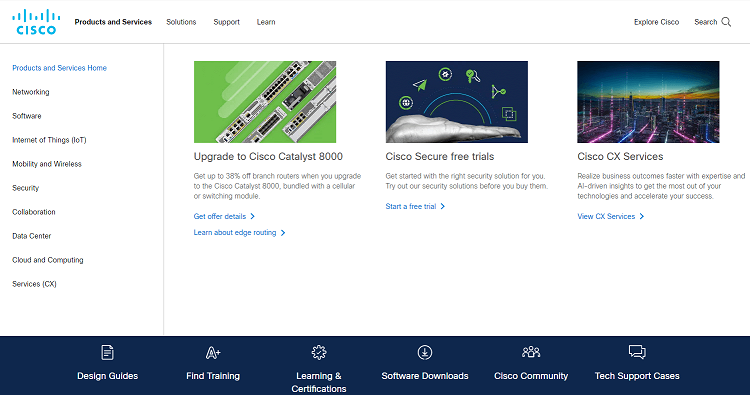Open the Products and Services menu
This screenshot has width=750, height=395.
coord(113,22)
